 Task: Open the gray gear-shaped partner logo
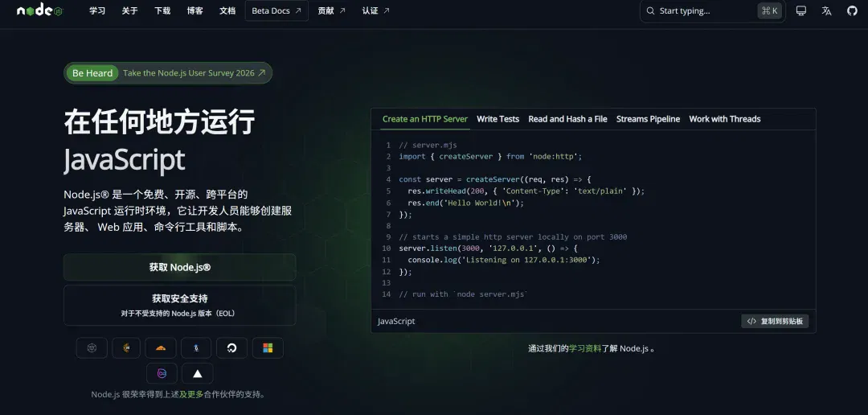pyautogui.click(x=92, y=348)
